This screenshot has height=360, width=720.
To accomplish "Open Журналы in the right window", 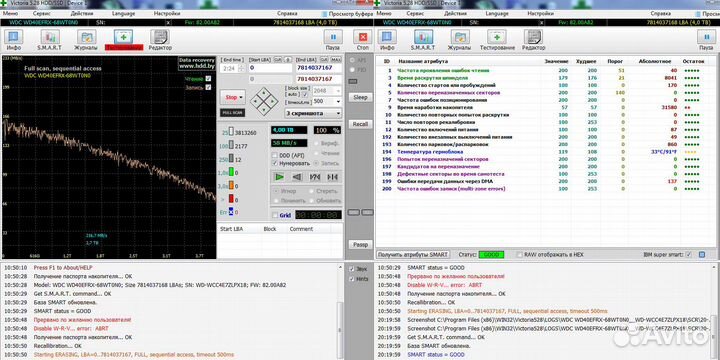I will [460, 38].
